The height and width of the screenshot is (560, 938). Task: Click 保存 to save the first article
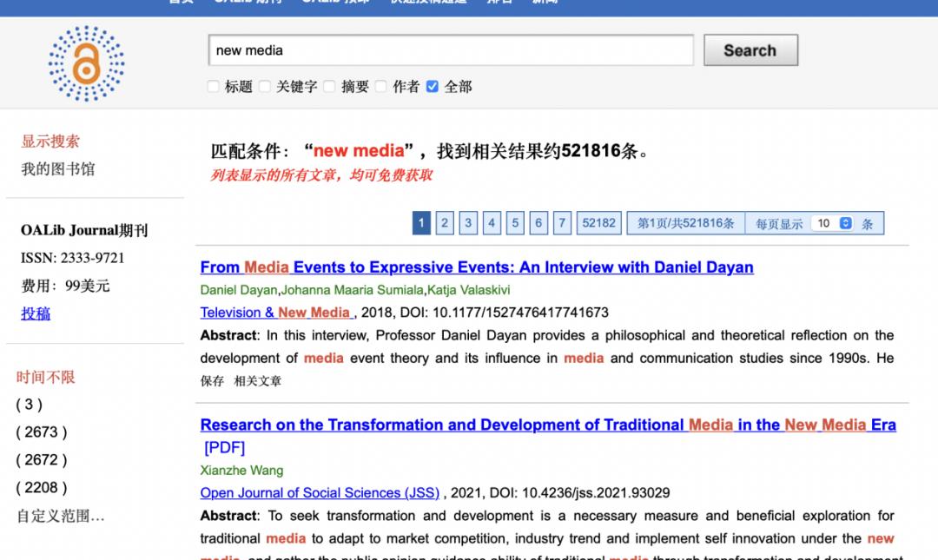click(x=214, y=380)
